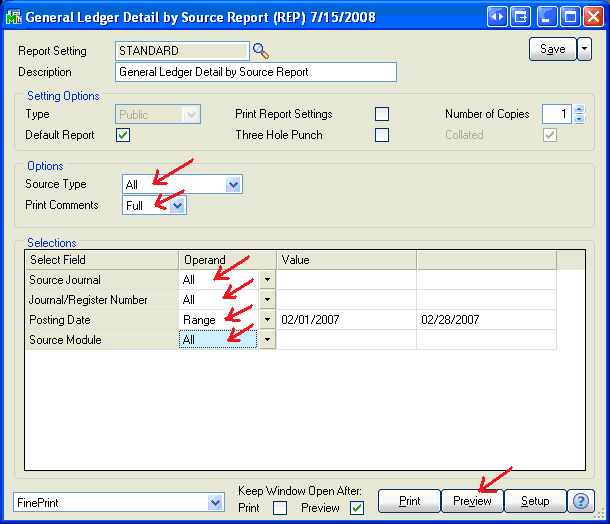Click the Number of Copies field
The width and height of the screenshot is (610, 524).
tap(557, 114)
